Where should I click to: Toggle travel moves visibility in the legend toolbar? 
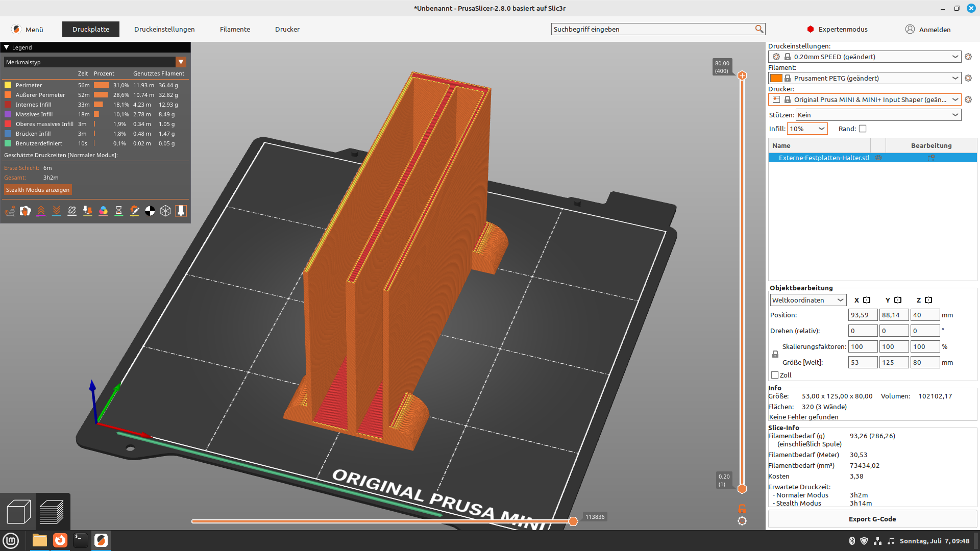(x=10, y=211)
